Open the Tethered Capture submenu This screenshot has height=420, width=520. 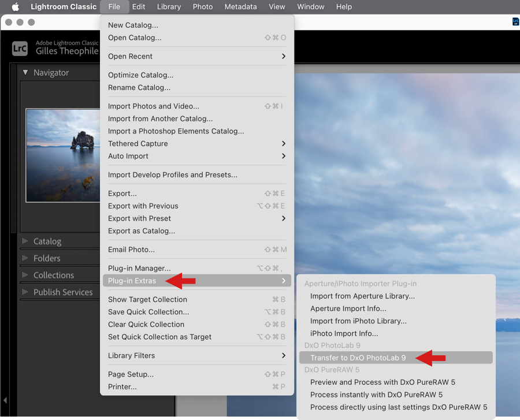197,143
